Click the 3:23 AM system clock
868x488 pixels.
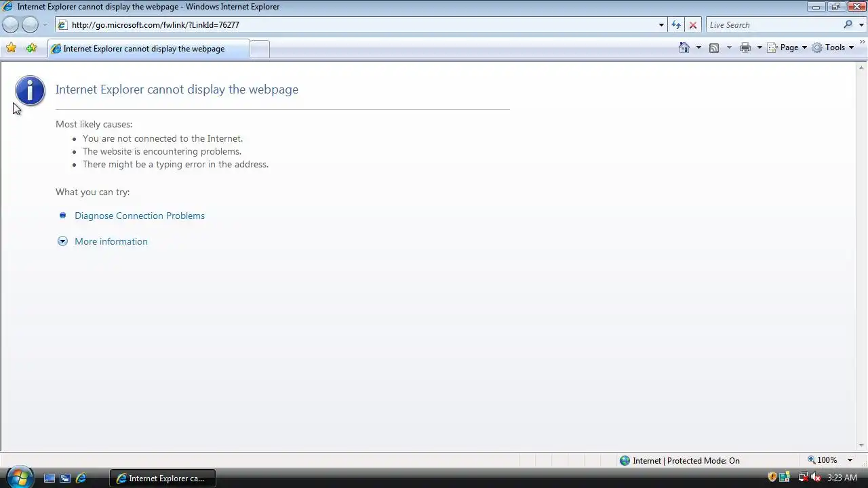click(x=842, y=478)
